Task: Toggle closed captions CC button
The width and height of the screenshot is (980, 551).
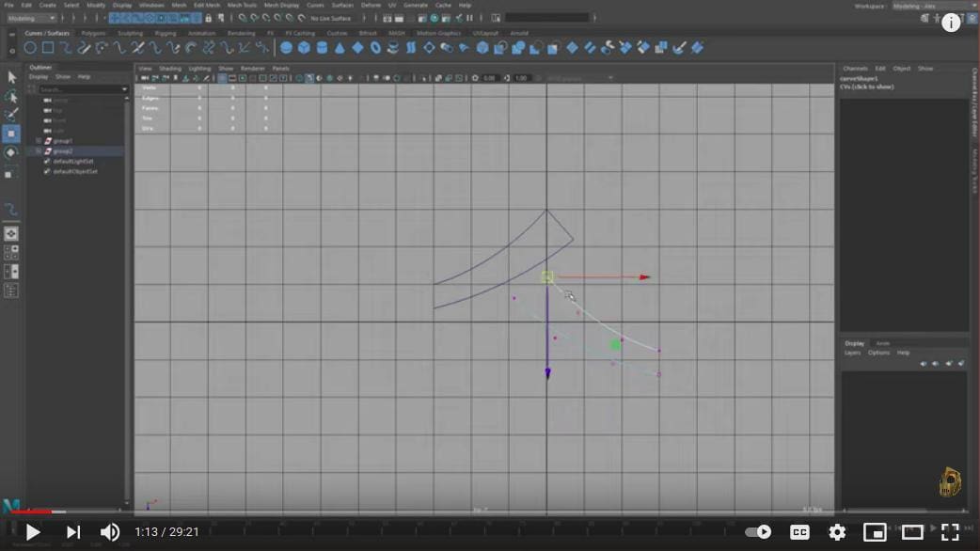Action: click(x=799, y=531)
